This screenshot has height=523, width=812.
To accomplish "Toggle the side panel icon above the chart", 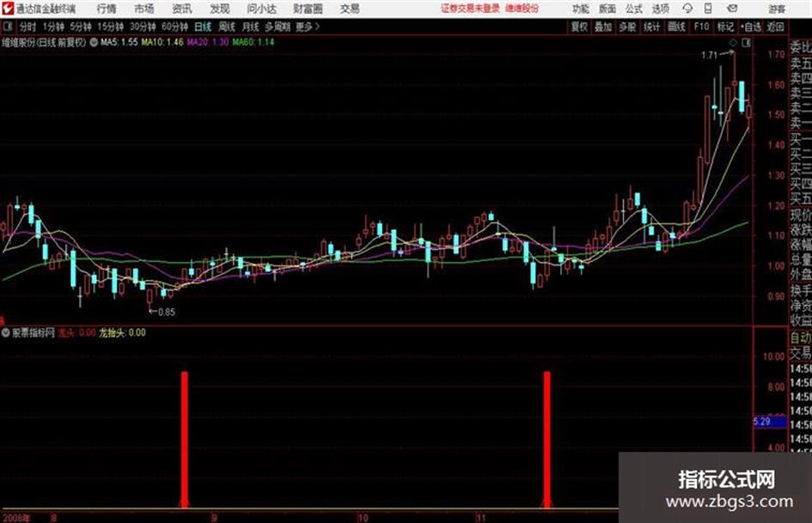I will (746, 43).
